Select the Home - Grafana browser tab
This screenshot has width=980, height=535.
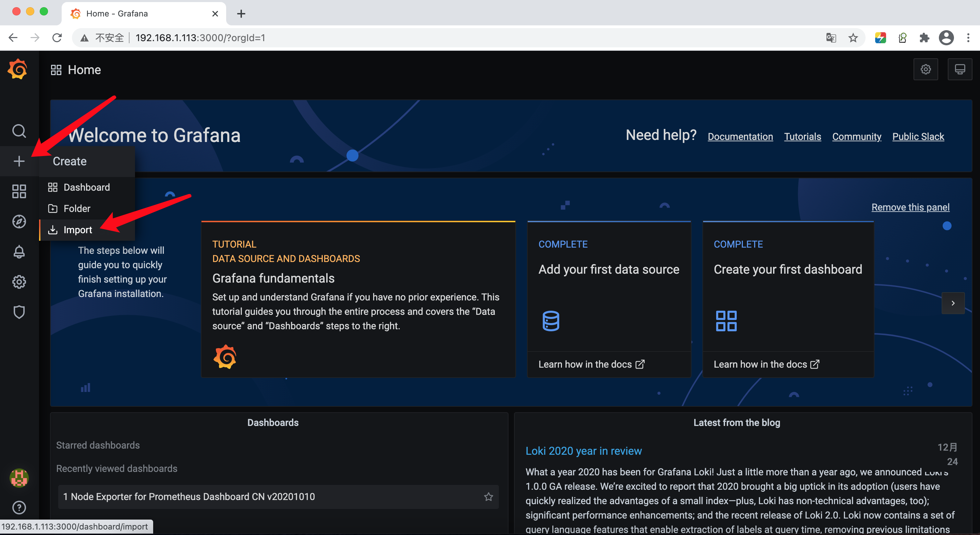point(144,14)
